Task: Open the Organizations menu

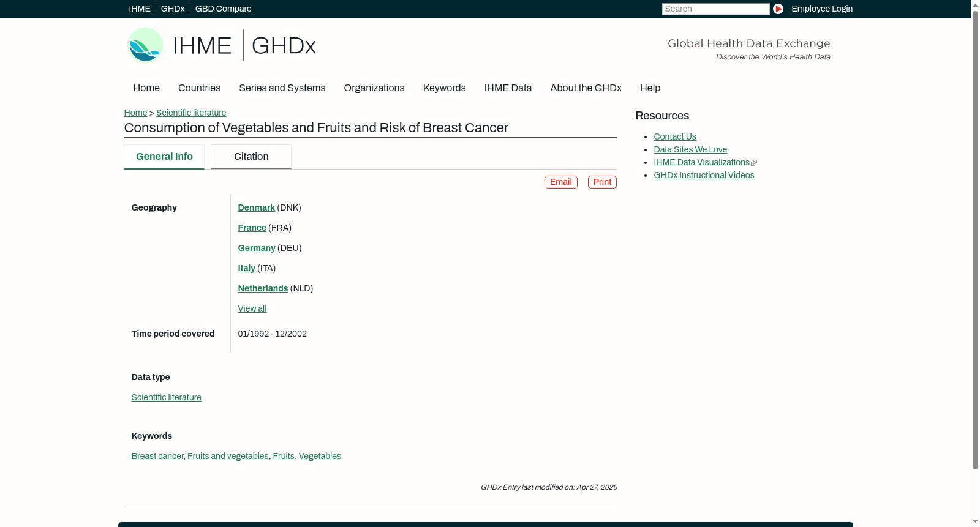Action: tap(374, 88)
